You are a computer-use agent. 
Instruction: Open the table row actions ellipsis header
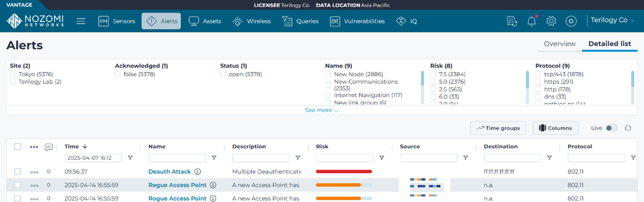[x=34, y=147]
